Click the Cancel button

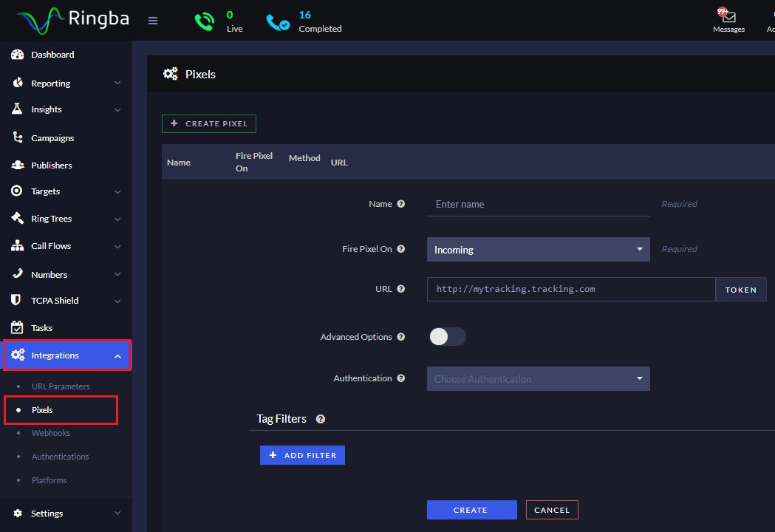tap(552, 510)
